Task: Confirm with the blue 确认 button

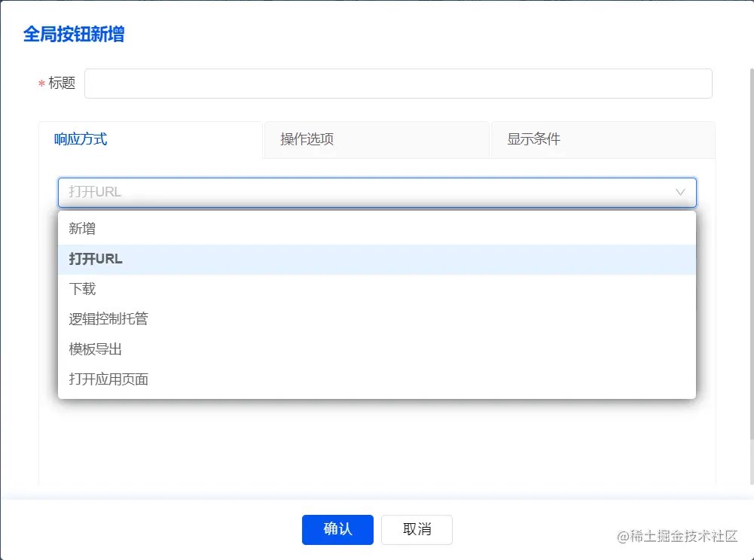Action: (337, 530)
